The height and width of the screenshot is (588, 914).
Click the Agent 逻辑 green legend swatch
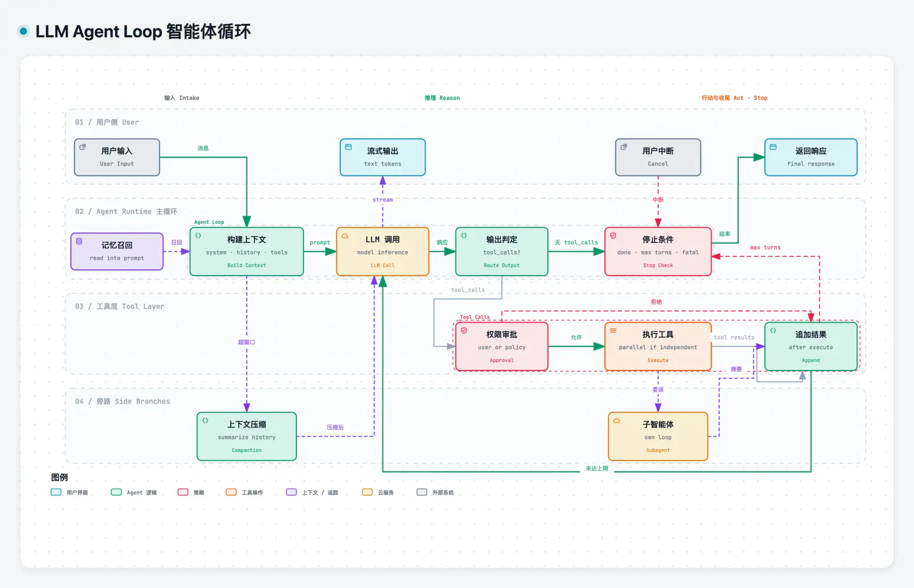[x=116, y=492]
